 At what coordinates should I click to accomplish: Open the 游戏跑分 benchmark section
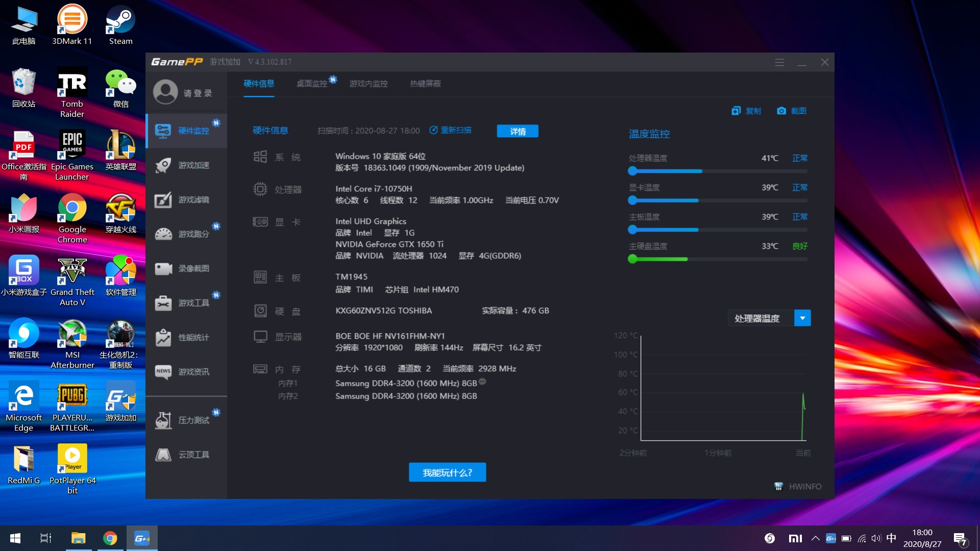click(194, 234)
